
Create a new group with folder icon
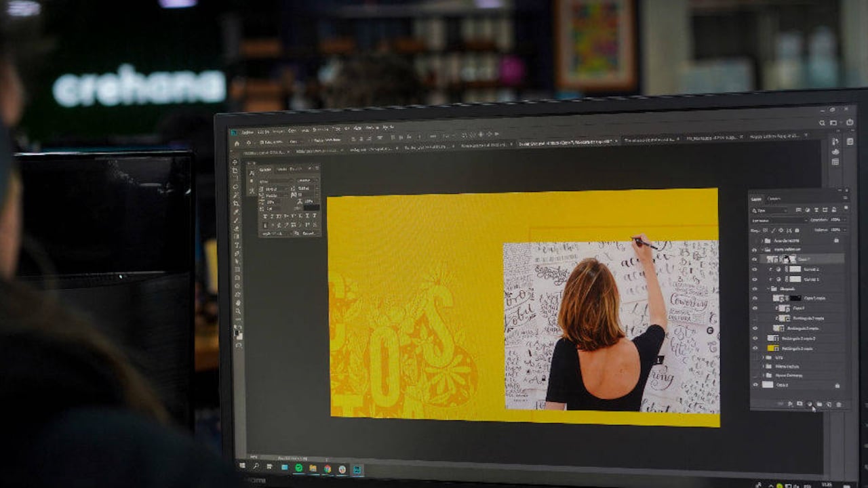click(x=819, y=404)
